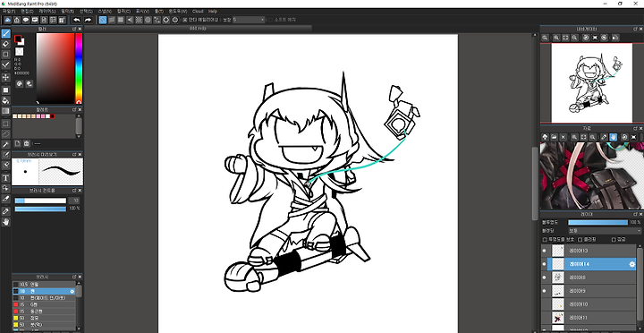Hide layer 8 using its visibility dot
Viewport: 644px width, 333px height.
(544, 277)
